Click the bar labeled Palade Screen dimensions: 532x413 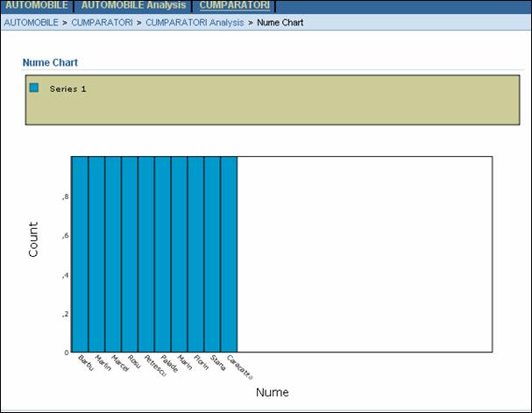[x=163, y=254]
